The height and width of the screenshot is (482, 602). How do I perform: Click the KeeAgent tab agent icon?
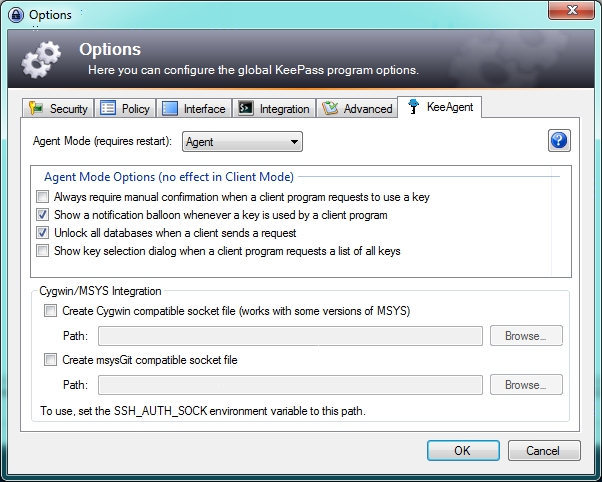point(413,106)
